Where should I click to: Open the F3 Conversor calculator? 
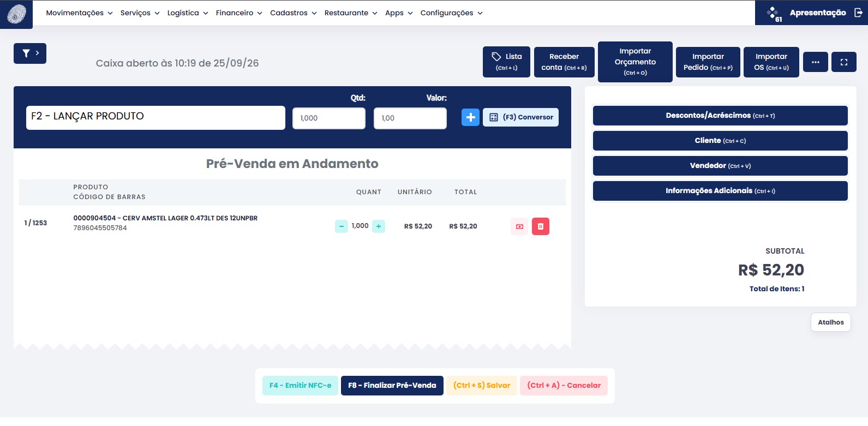tap(520, 117)
